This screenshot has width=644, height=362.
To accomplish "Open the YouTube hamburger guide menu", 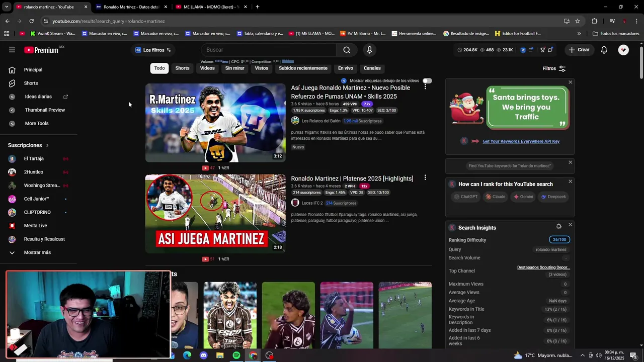I will pos(12,50).
